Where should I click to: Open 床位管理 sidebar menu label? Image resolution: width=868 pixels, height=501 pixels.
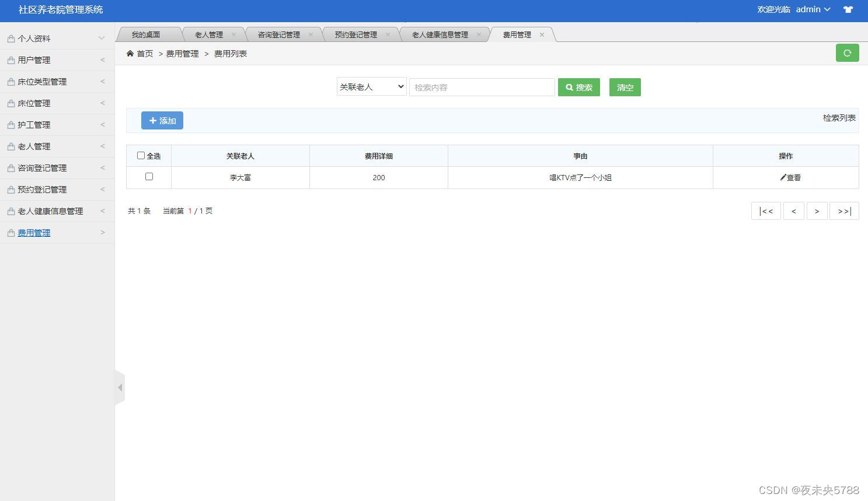pyautogui.click(x=34, y=103)
